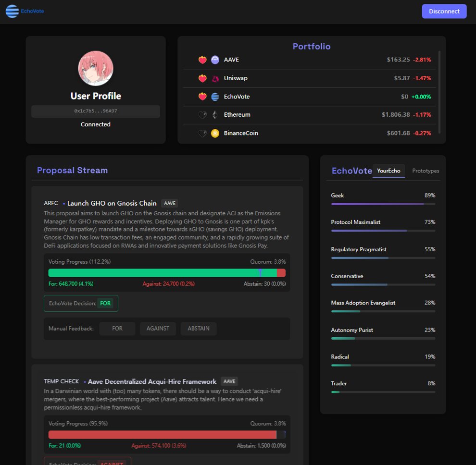The height and width of the screenshot is (465, 476).
Task: Click the Portfolio heading
Action: click(x=312, y=47)
